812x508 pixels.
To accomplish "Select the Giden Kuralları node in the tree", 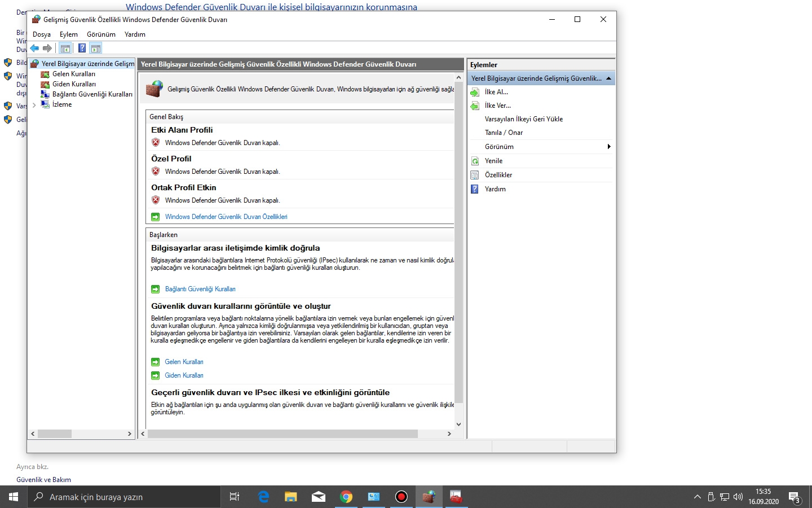I will (x=73, y=84).
